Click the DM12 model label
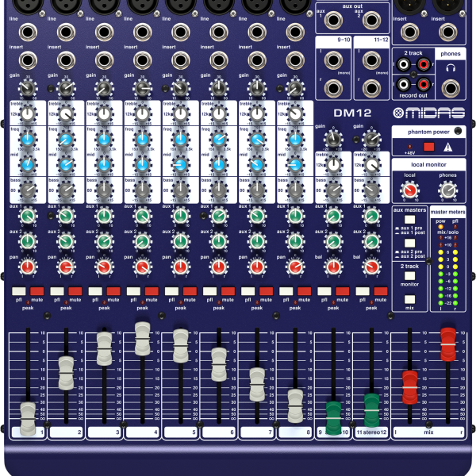Screen dimensions: 476x476 352,113
